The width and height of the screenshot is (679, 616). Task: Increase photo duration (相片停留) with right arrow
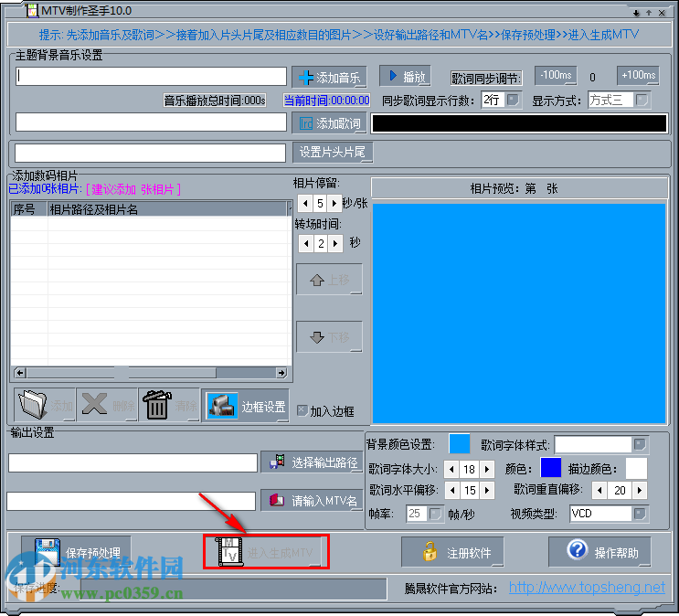[334, 203]
